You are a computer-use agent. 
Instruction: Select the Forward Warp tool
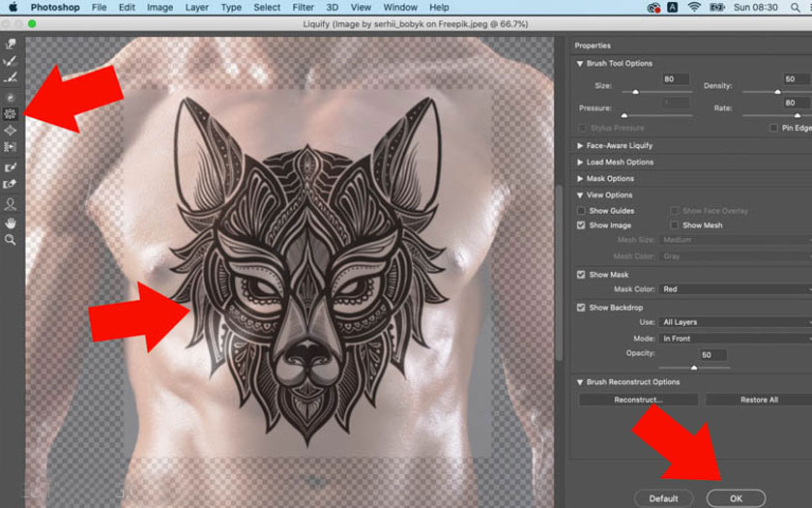[x=11, y=44]
